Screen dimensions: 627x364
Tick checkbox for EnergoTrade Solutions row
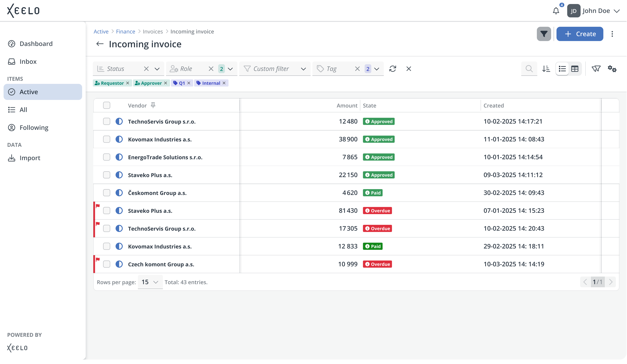point(106,157)
